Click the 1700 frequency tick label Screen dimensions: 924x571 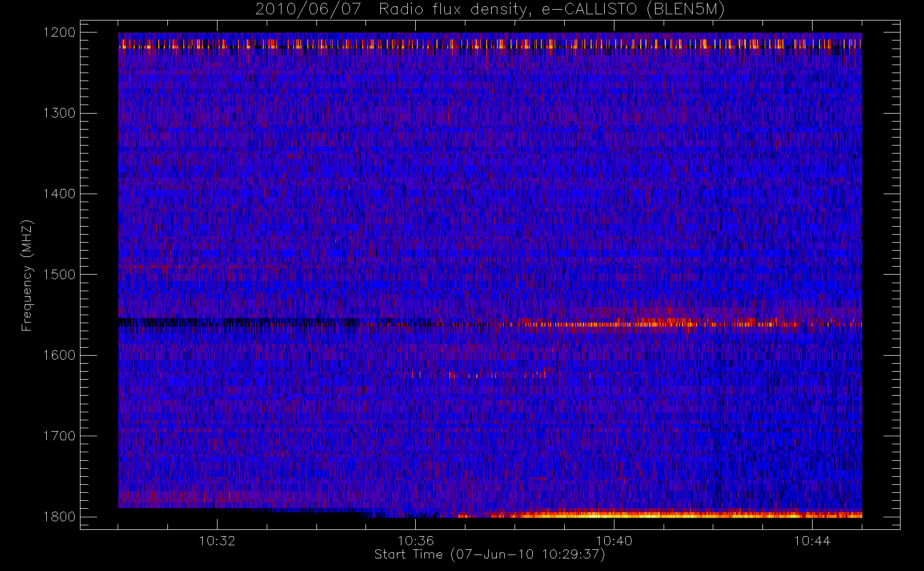tap(59, 436)
